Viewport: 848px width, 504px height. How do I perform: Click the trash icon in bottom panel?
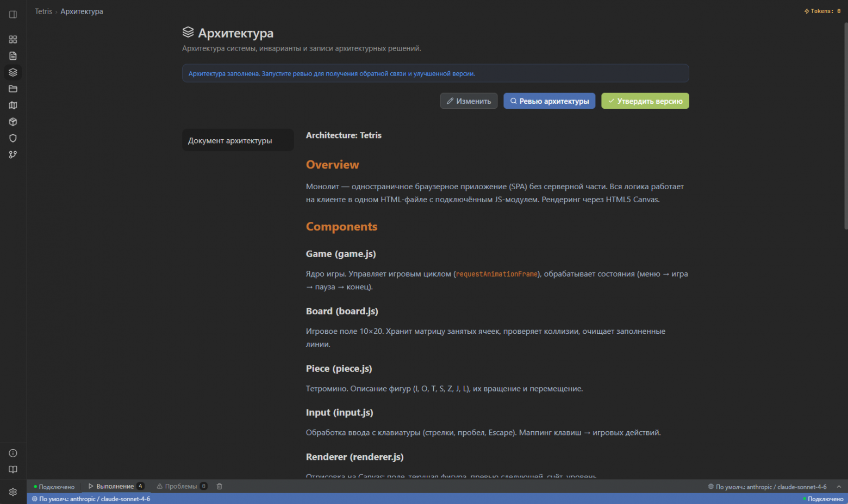pos(220,487)
